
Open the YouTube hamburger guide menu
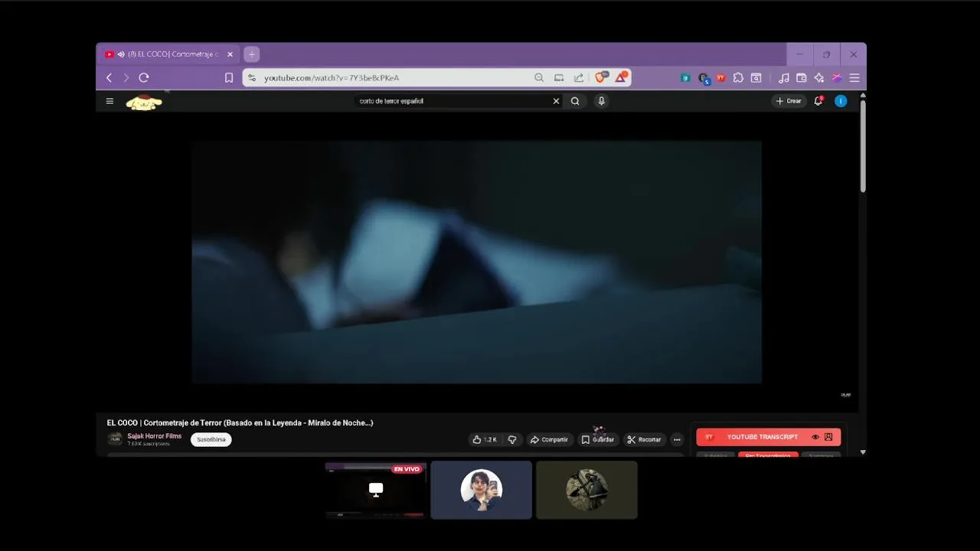[109, 101]
